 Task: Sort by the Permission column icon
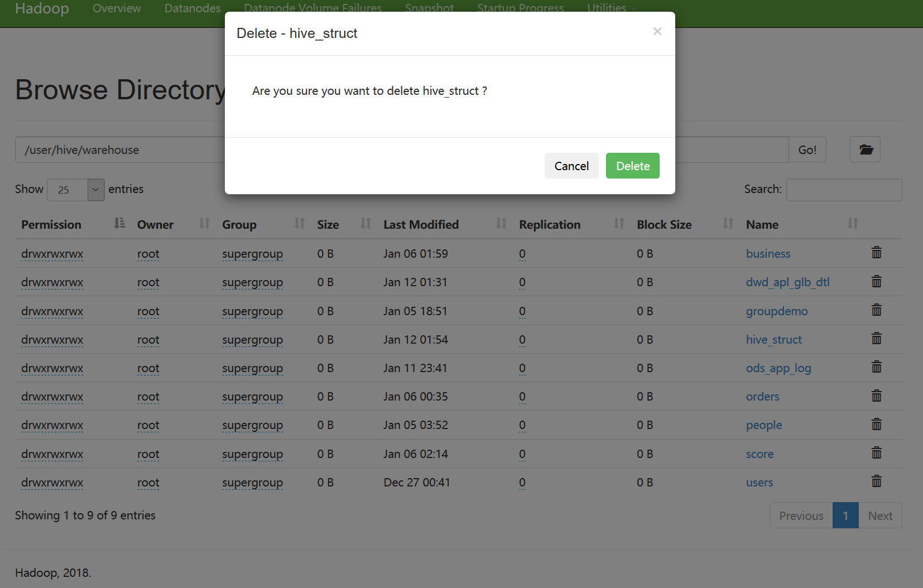coord(119,224)
